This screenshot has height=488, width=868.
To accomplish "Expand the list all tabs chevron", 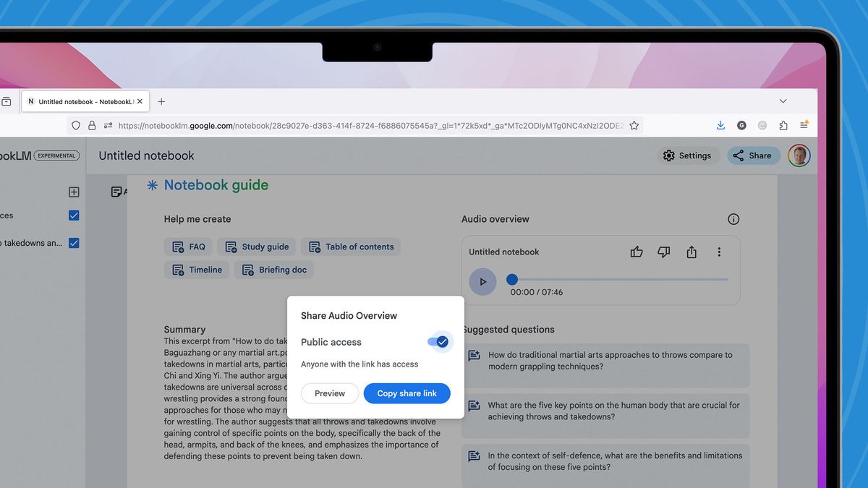I will click(x=783, y=101).
